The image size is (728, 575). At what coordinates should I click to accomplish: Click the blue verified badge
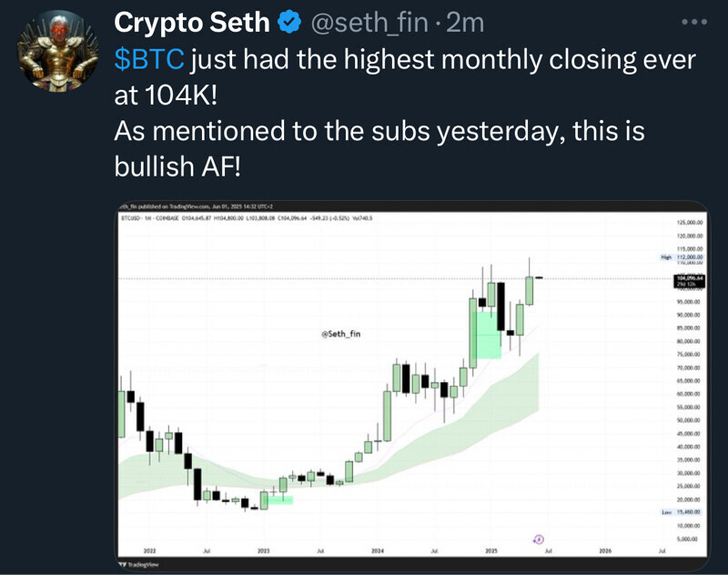pyautogui.click(x=289, y=23)
